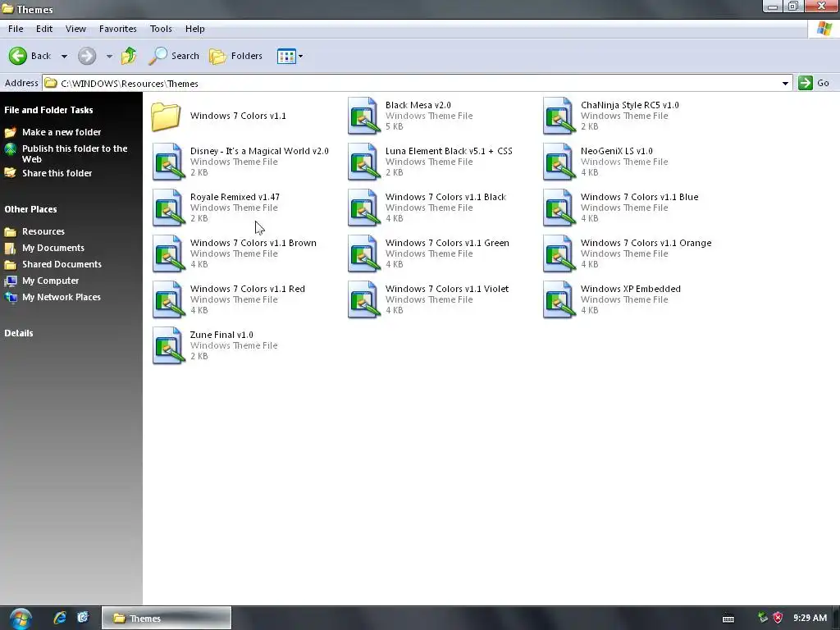The image size is (840, 630).
Task: Collapse the File and Folder Tasks header
Action: click(x=48, y=110)
